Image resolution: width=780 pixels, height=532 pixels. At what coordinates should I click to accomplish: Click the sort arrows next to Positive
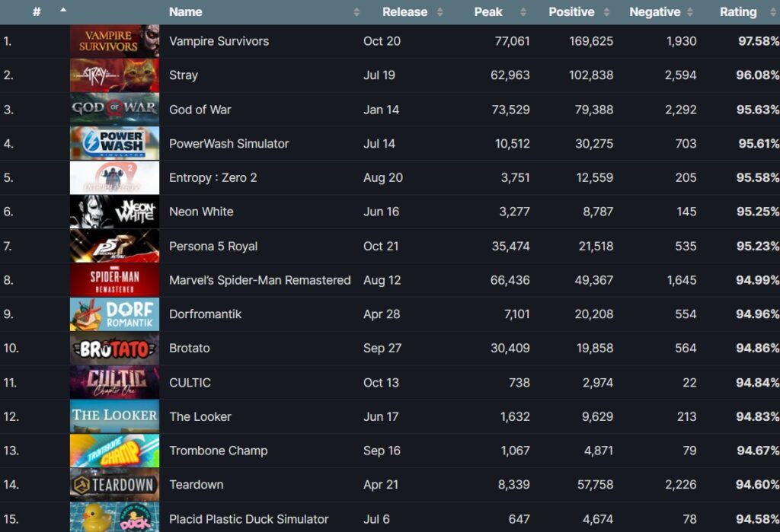click(x=608, y=11)
